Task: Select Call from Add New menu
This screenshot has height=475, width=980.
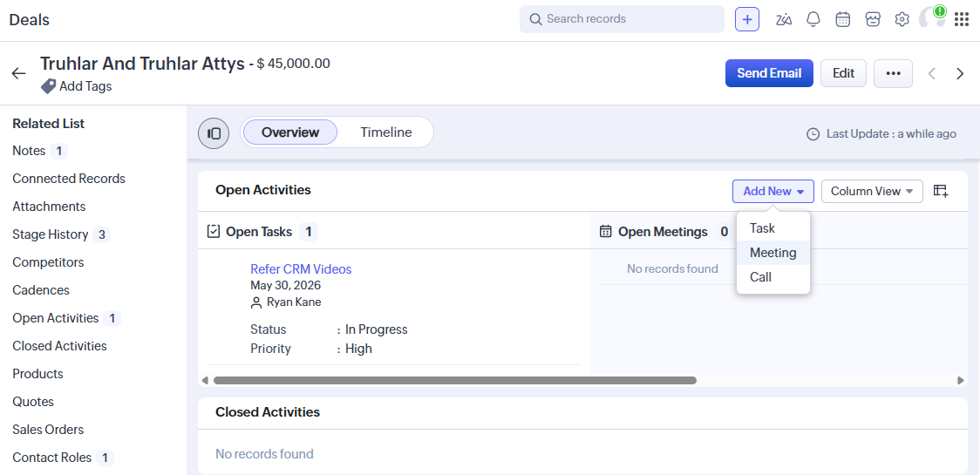Action: click(773, 277)
